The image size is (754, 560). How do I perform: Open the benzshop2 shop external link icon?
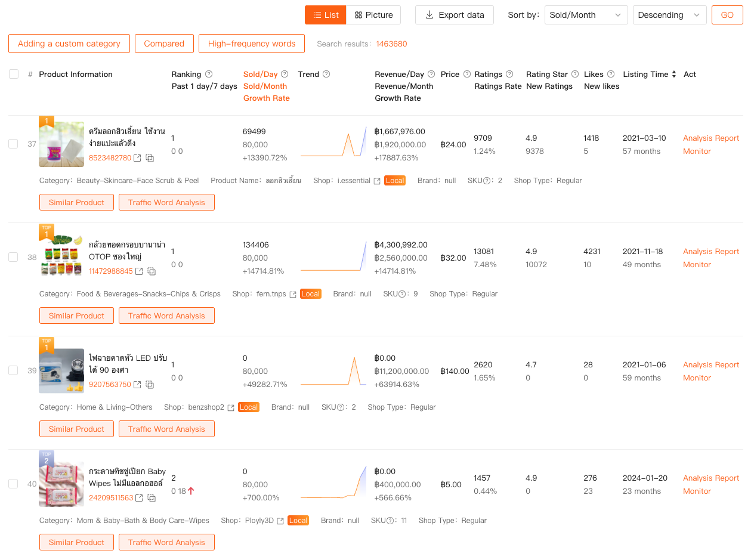pyautogui.click(x=231, y=407)
